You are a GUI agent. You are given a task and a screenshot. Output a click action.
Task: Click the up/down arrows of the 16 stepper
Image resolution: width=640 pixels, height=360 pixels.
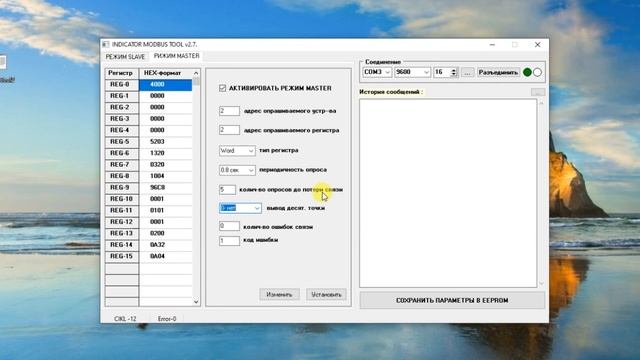point(454,72)
